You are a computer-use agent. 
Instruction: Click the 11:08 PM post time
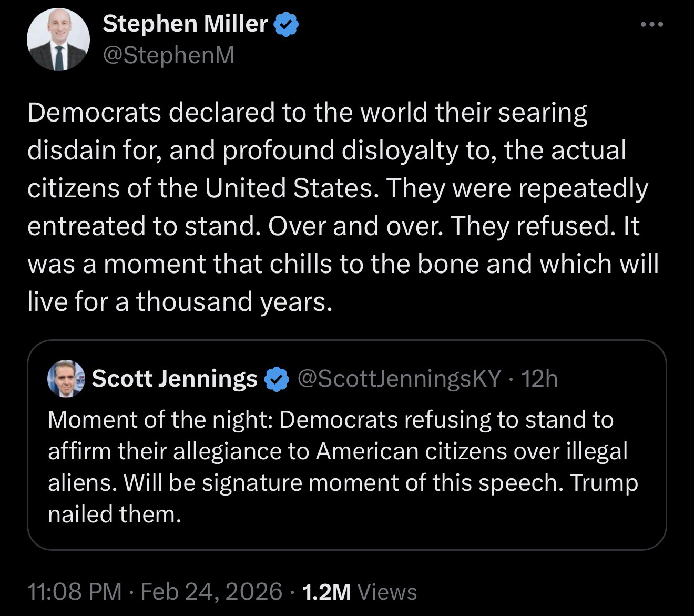point(74,592)
